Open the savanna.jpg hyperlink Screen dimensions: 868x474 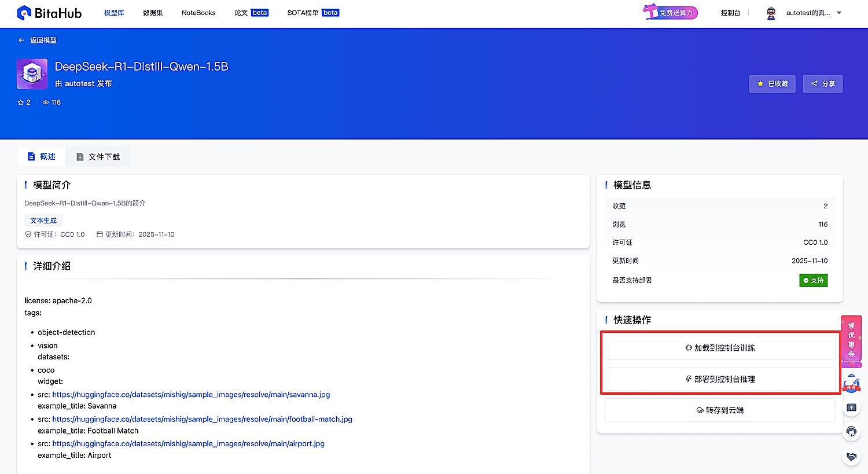tap(191, 395)
